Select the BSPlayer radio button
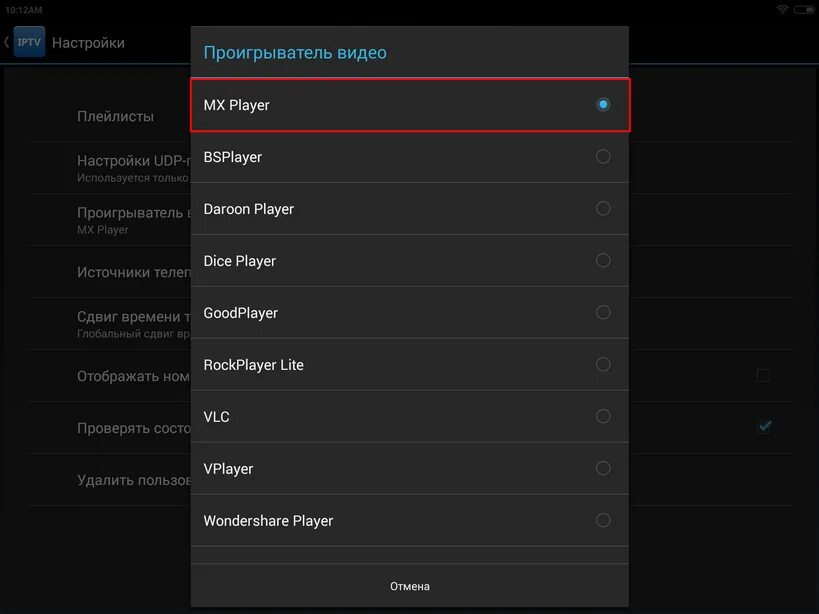The width and height of the screenshot is (819, 614). (x=602, y=156)
